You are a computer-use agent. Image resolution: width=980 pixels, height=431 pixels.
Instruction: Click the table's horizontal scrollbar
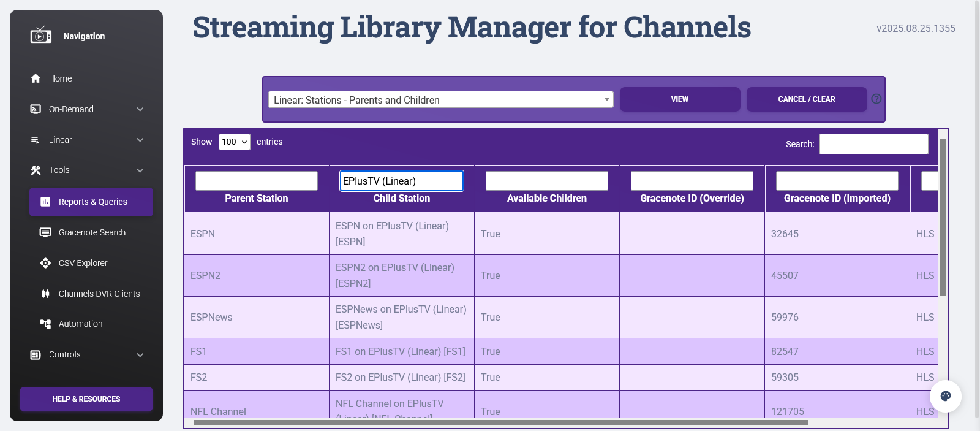coord(500,422)
